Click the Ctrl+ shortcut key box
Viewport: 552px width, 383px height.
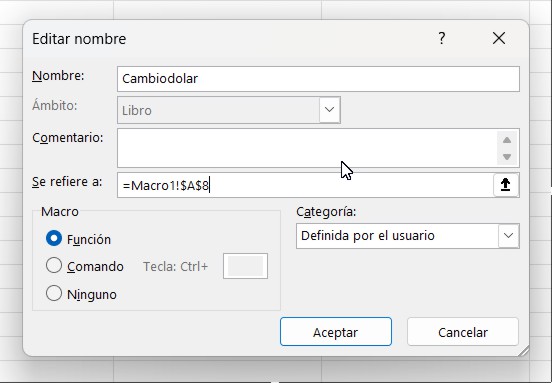coord(245,266)
